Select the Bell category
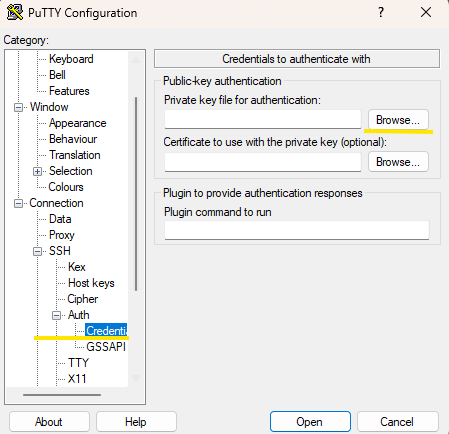Screen dimensions: 449x434 click(57, 75)
